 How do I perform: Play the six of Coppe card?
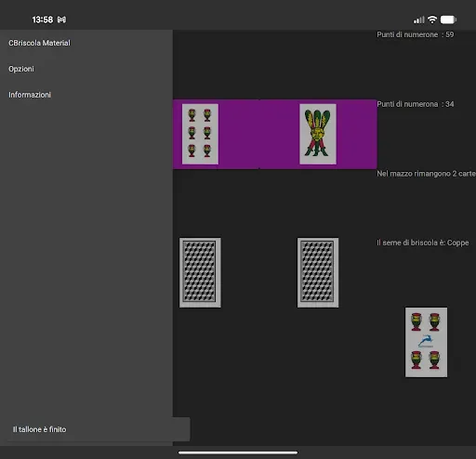click(200, 134)
